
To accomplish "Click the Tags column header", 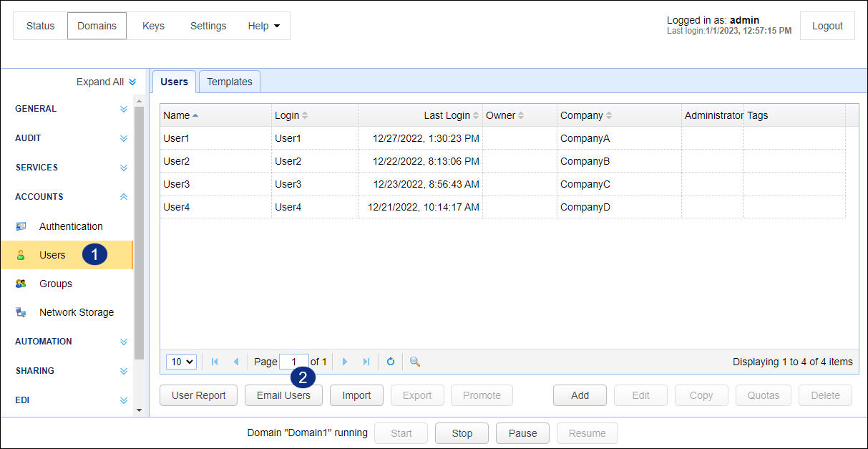I will click(794, 115).
